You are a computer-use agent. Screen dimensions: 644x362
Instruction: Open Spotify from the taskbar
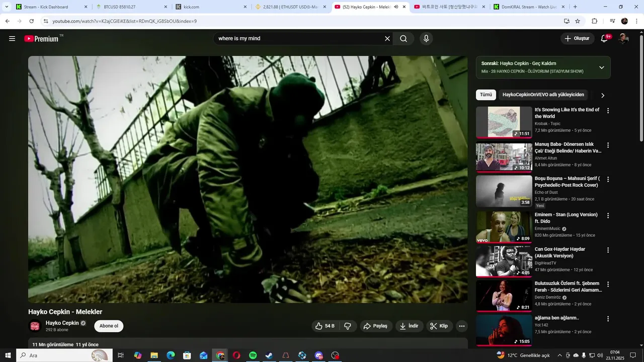point(253,355)
